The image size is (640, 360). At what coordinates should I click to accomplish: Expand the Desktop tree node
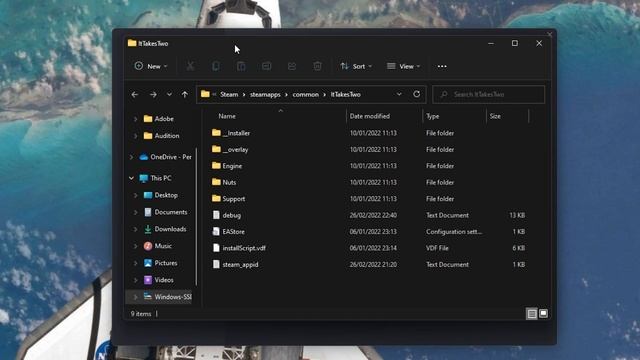point(136,195)
